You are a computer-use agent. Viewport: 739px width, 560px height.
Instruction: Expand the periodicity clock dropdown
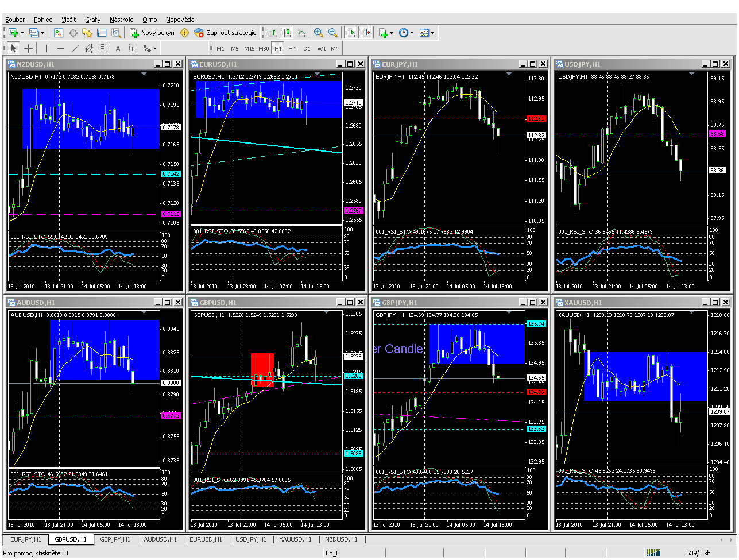[412, 33]
